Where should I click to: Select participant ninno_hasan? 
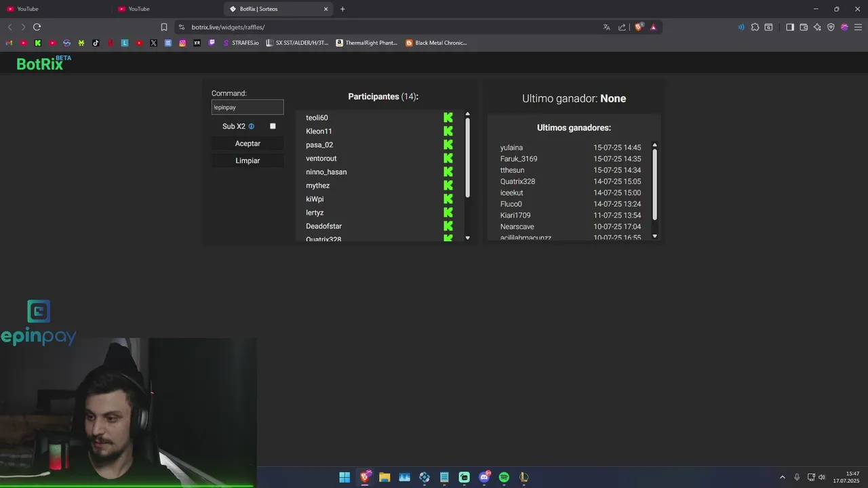326,172
